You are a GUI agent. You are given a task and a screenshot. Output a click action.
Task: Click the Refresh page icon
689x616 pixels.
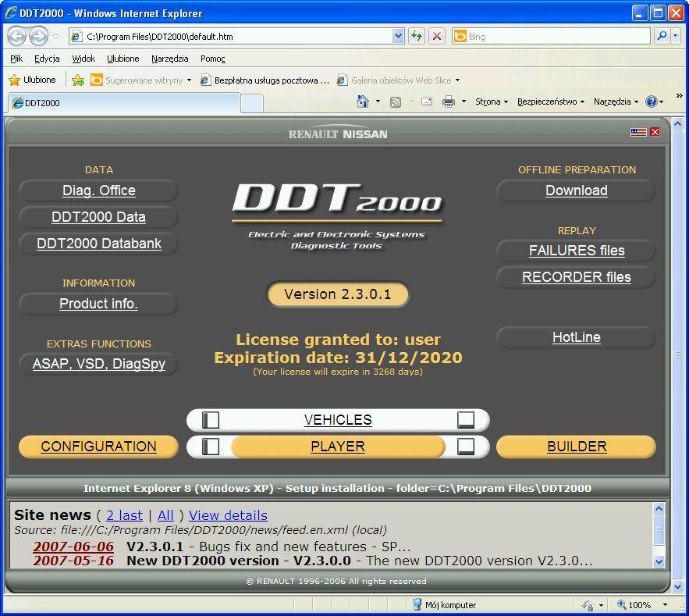[416, 36]
